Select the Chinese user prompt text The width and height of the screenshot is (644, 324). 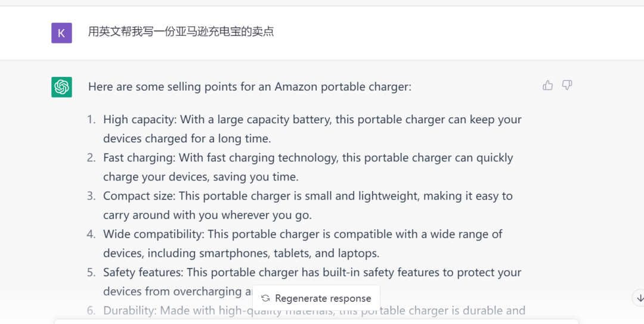(x=181, y=32)
